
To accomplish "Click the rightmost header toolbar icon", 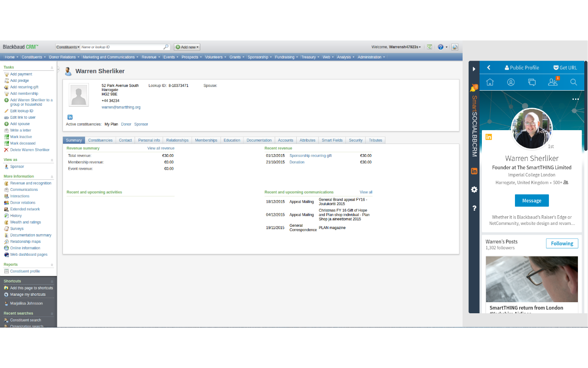I will [455, 47].
